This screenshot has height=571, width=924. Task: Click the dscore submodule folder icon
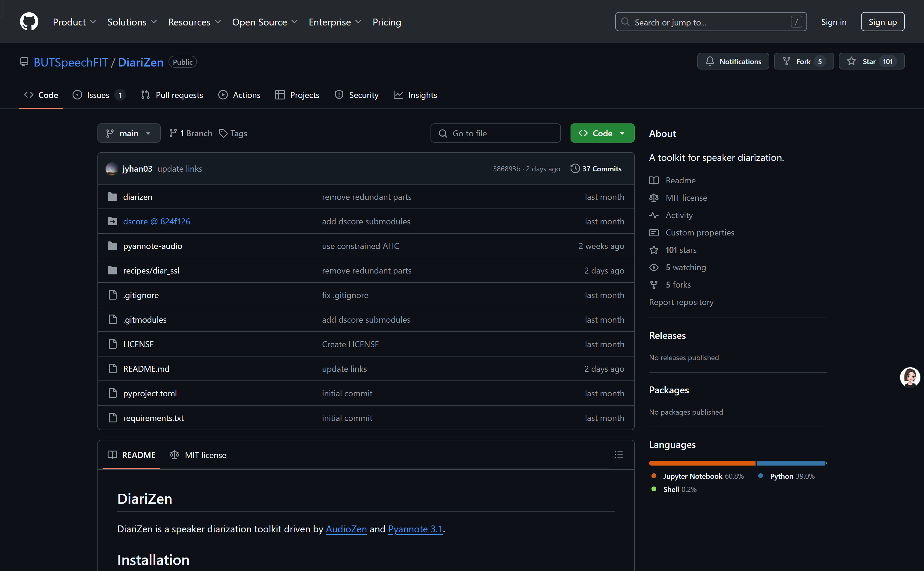(x=112, y=221)
